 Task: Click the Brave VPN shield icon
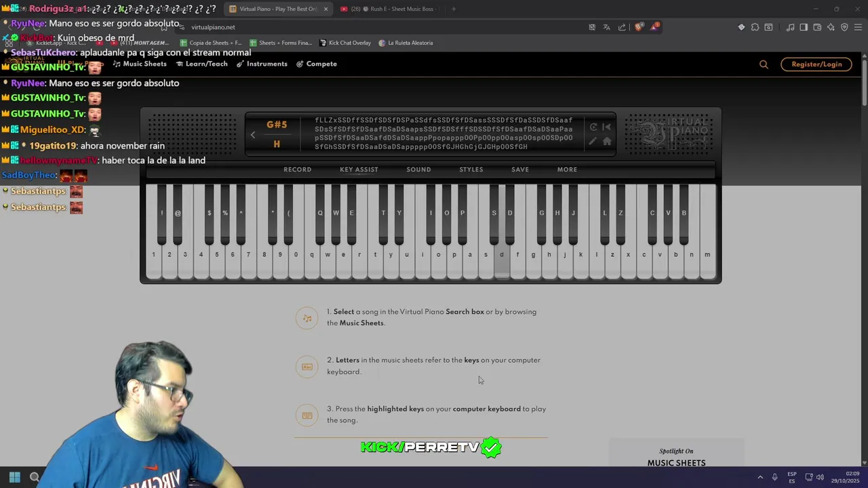(x=844, y=27)
